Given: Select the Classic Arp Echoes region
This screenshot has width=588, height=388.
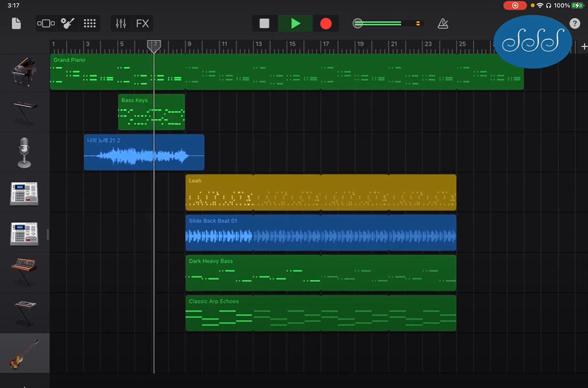Looking at the screenshot, I should pyautogui.click(x=321, y=313).
